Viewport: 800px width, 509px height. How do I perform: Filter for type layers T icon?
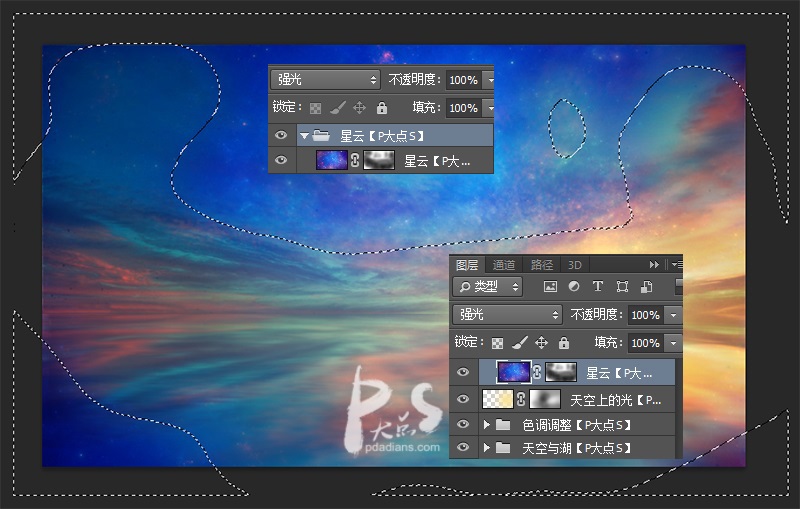[x=598, y=286]
